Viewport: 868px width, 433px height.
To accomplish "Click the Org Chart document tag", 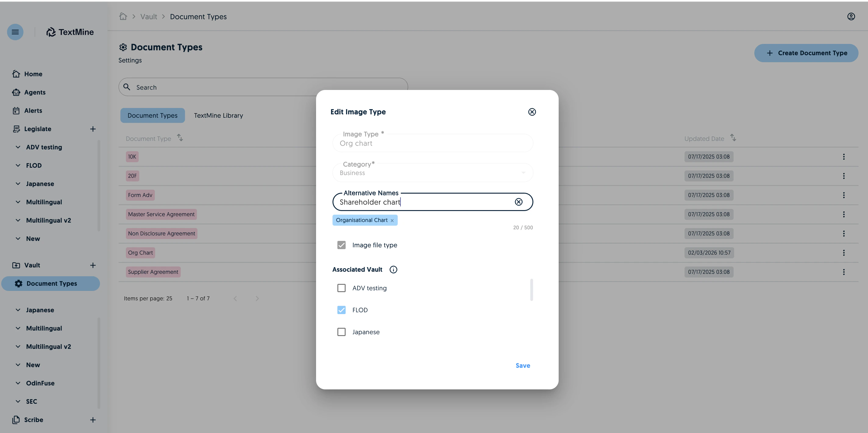I will (140, 252).
